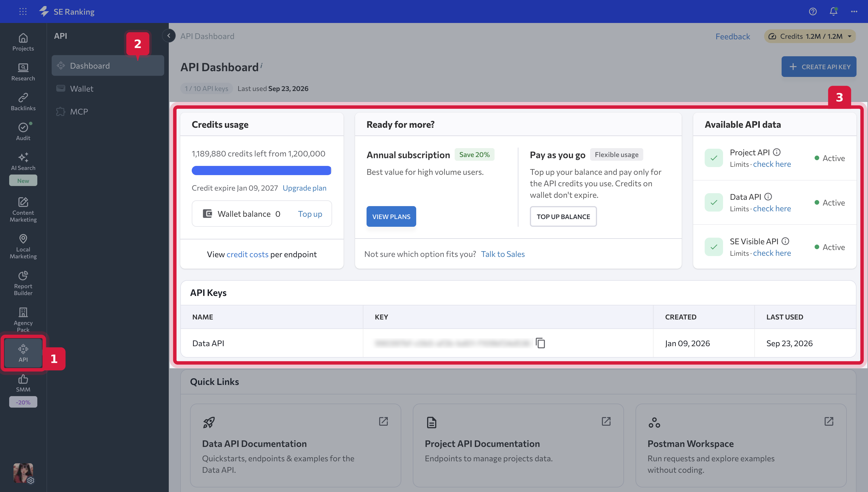Open the apps grid menu icon
Viewport: 868px width, 492px height.
tap(23, 11)
